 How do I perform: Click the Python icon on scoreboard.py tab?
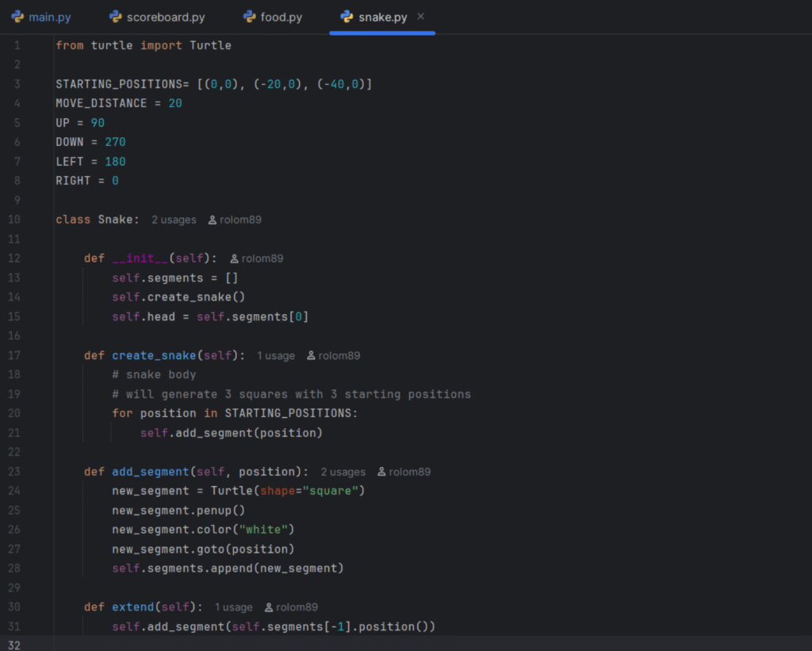[116, 17]
